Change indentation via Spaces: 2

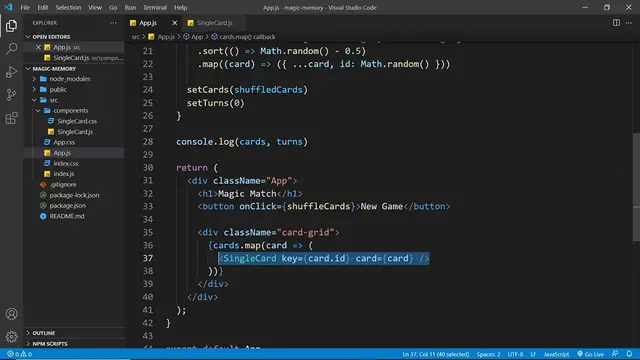pyautogui.click(x=488, y=354)
